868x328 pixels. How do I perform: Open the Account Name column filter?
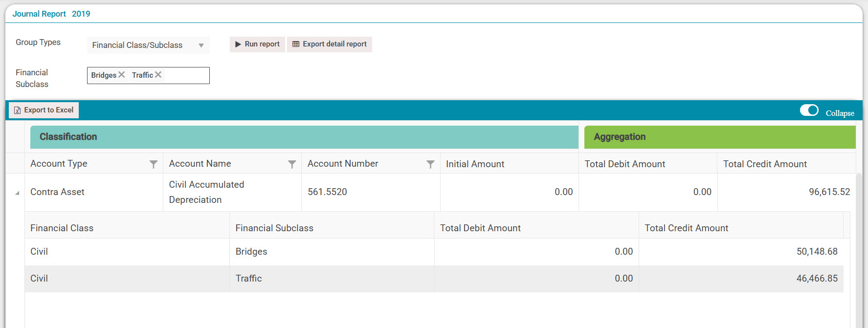(x=292, y=164)
